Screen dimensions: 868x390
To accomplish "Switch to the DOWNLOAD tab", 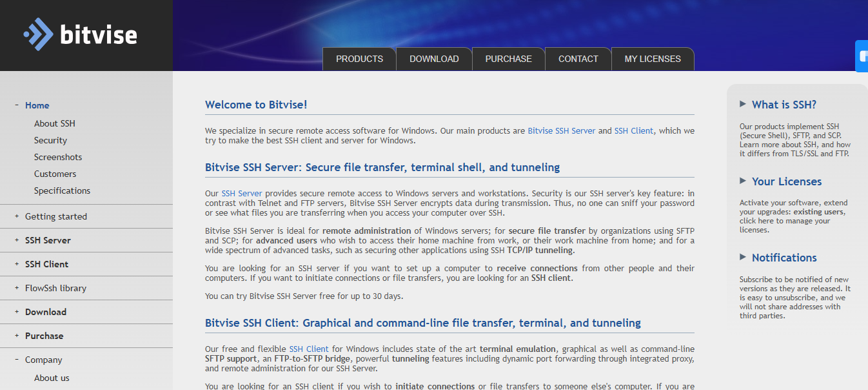I will pyautogui.click(x=434, y=59).
